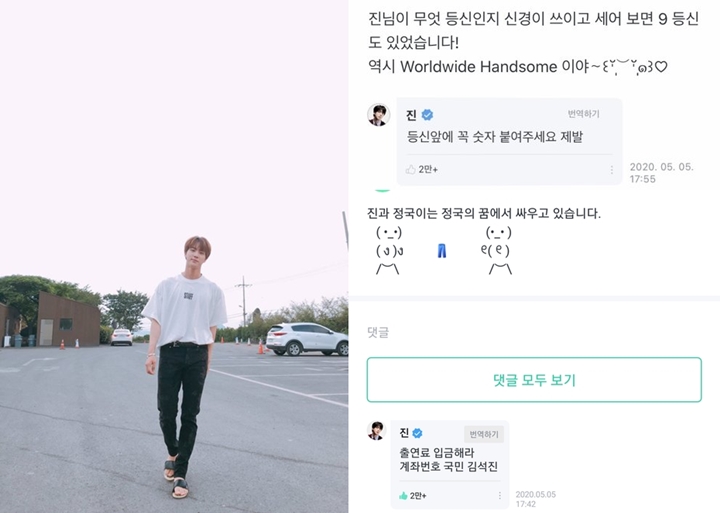Screen dimensions: 720x513
Task: Click the 댓글 모두 보기 button
Action: [x=534, y=380]
